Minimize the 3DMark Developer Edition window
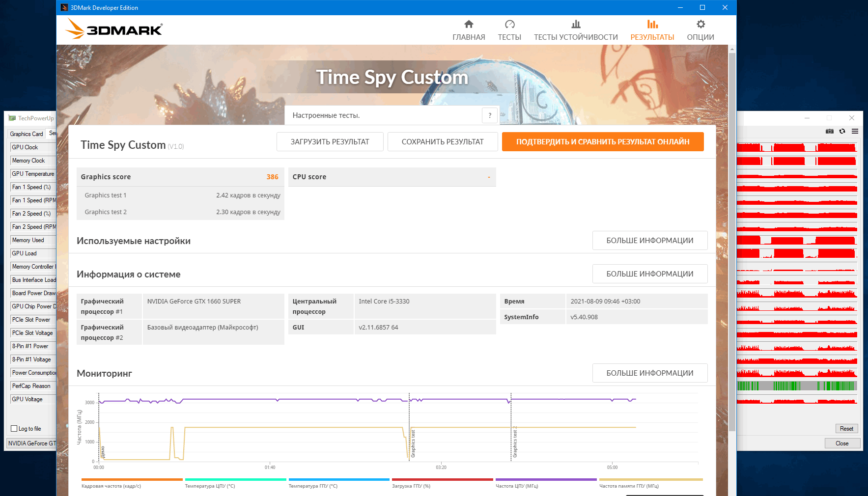Screen dimensions: 868x496 [680, 7]
